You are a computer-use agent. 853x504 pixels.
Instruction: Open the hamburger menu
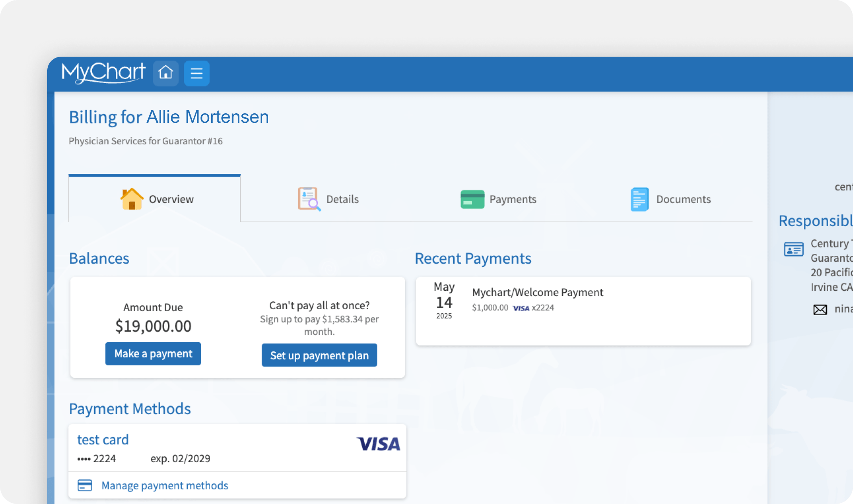[x=197, y=73]
